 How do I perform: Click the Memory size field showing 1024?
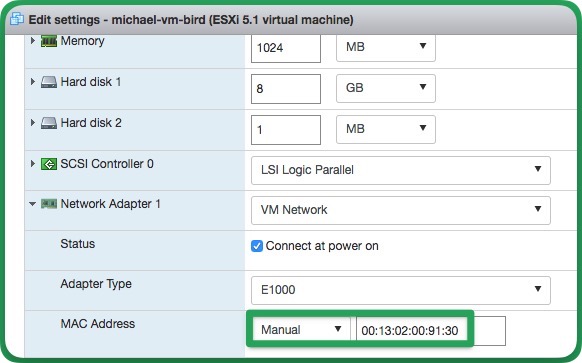point(286,48)
